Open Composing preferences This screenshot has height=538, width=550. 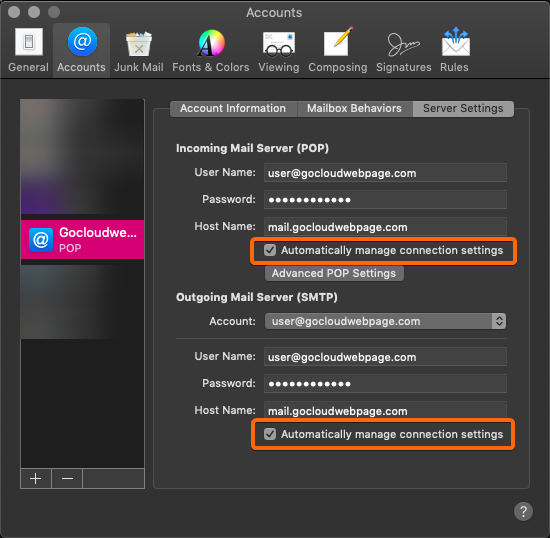pyautogui.click(x=338, y=50)
